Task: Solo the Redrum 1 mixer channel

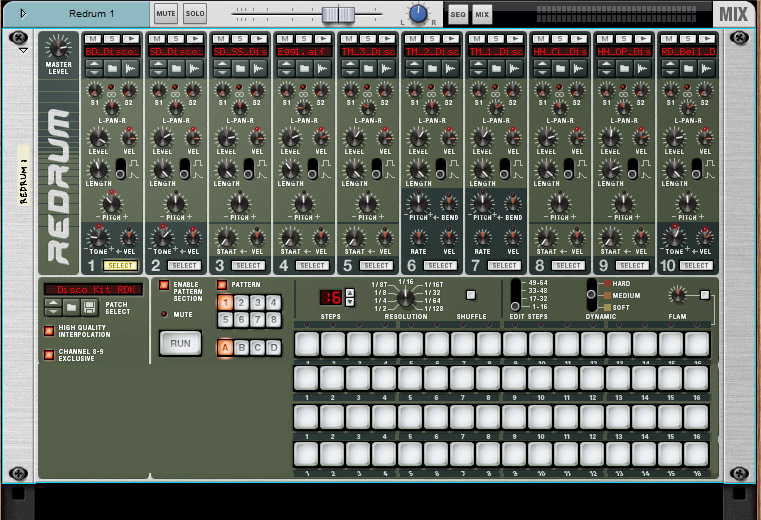Action: (x=195, y=14)
